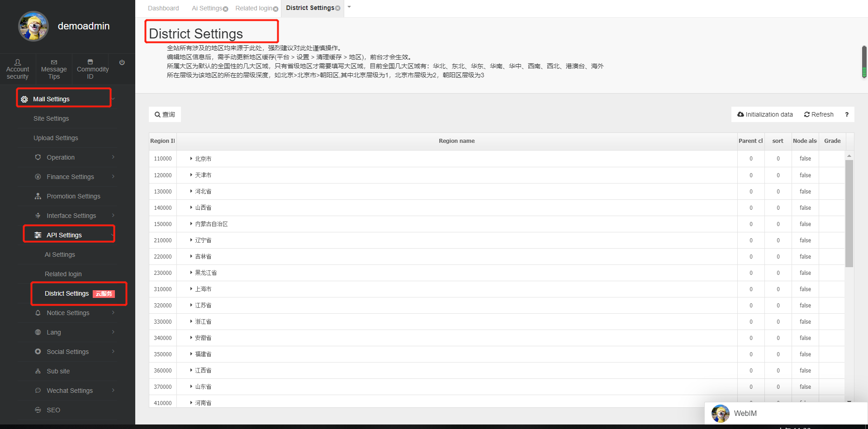Open the WebIM chat panel
The image size is (868, 429).
coord(786,413)
